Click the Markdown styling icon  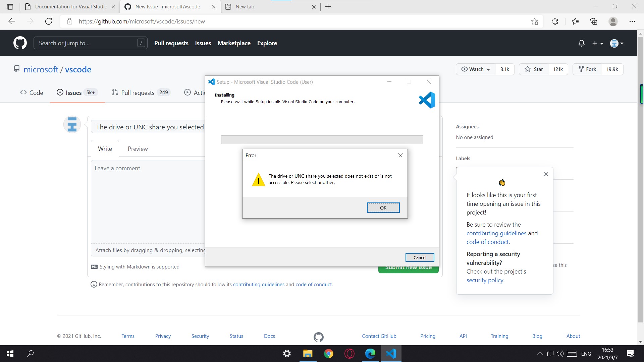[94, 266]
